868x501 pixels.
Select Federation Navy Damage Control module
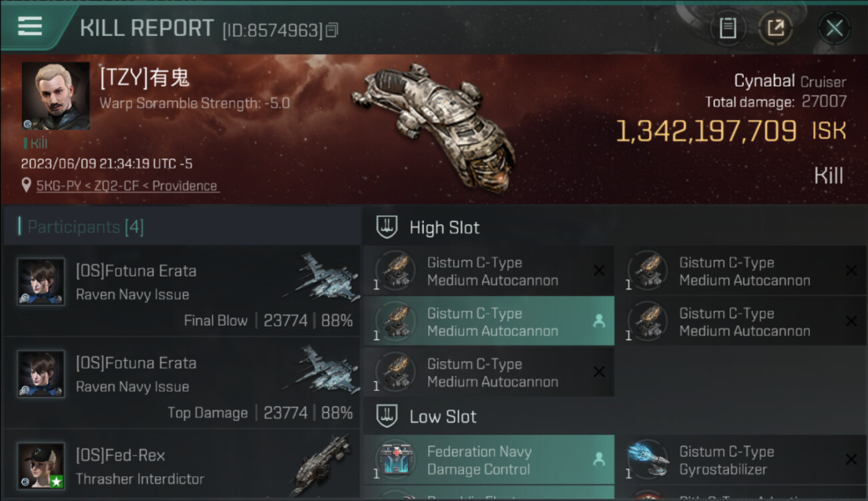(x=489, y=460)
